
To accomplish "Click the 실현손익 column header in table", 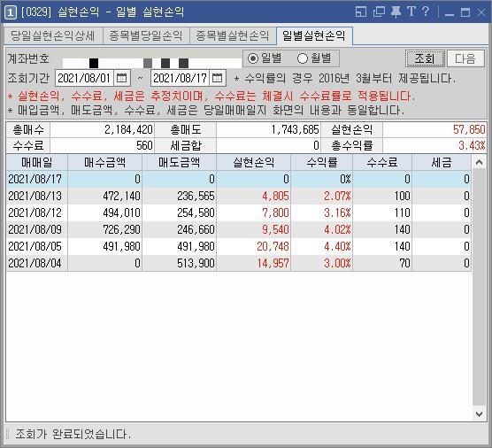I will [x=254, y=162].
